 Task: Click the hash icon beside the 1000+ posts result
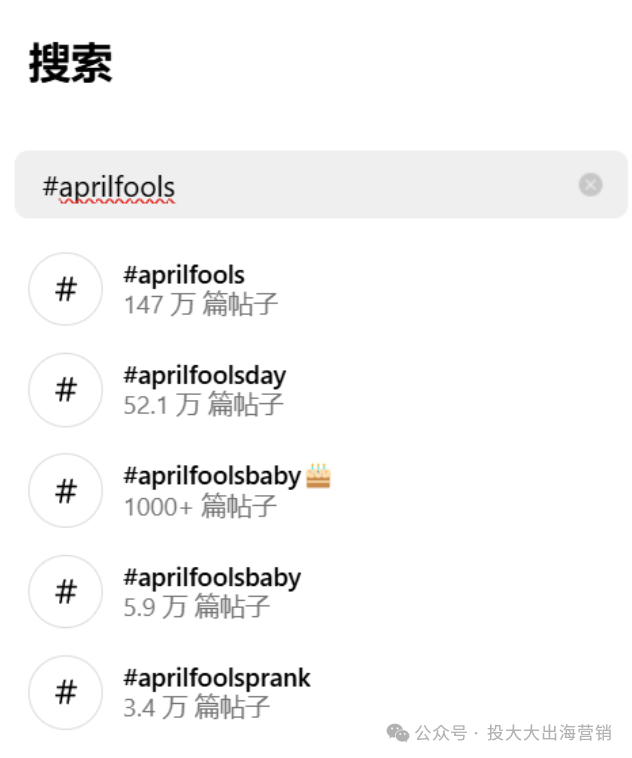pyautogui.click(x=66, y=490)
